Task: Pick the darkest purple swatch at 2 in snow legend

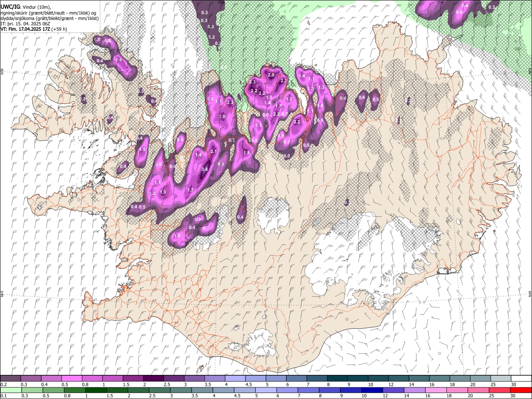Action: (153, 379)
